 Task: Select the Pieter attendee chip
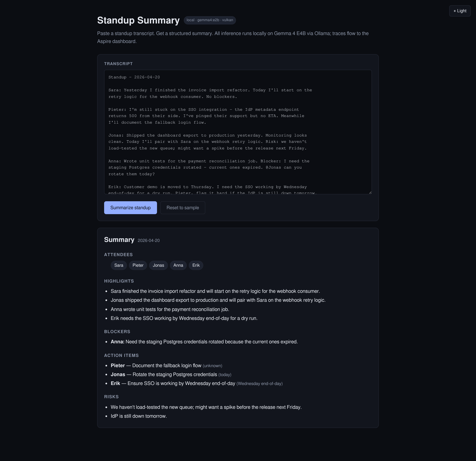[x=138, y=265]
